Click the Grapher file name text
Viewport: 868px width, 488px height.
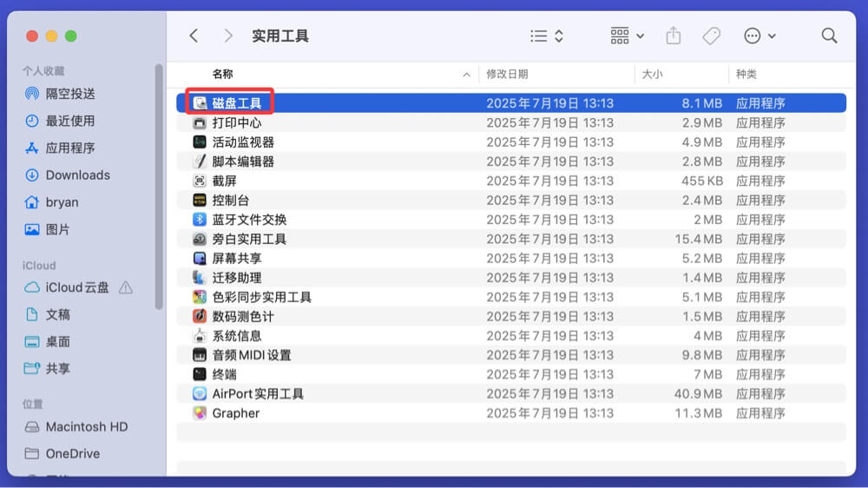point(236,413)
